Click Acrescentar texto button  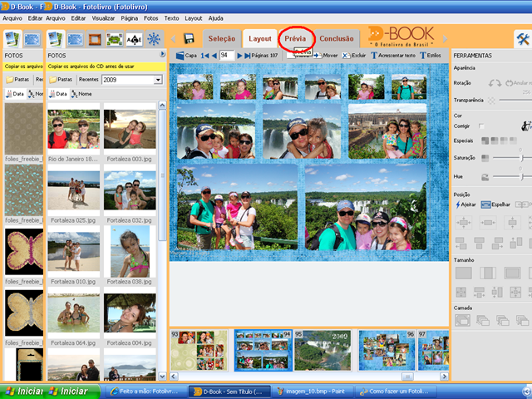coord(393,56)
